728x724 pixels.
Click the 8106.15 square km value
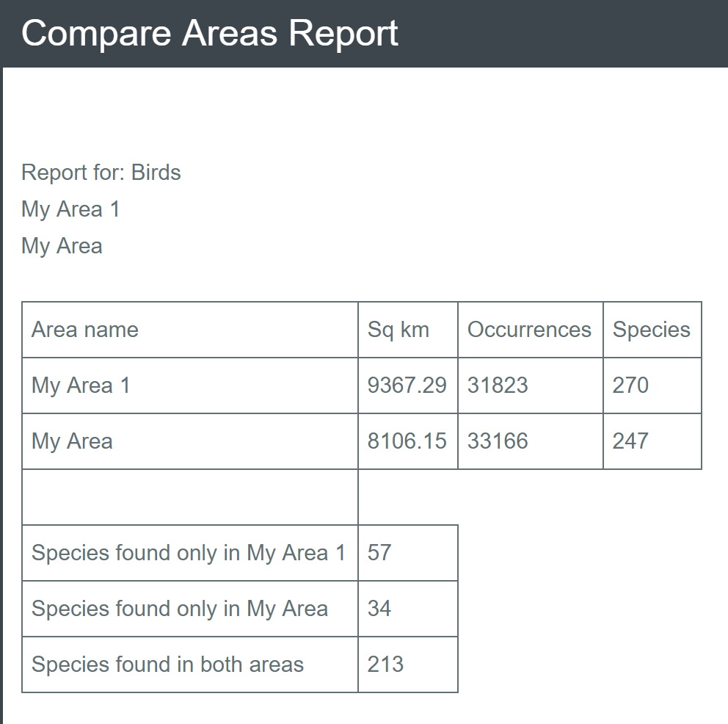[407, 441]
